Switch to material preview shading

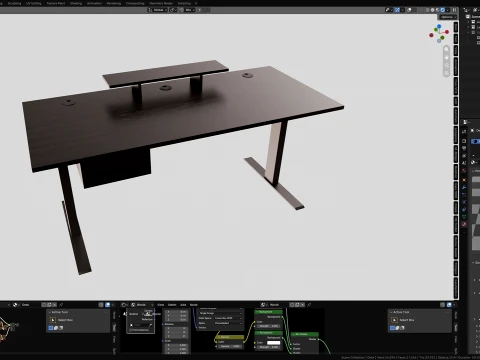(x=437, y=10)
